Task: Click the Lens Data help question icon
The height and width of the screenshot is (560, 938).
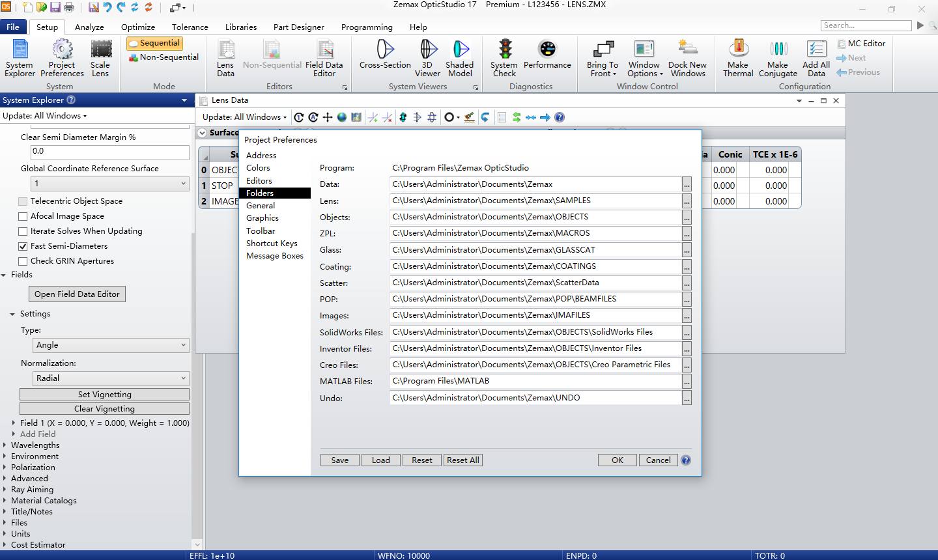Action: click(x=560, y=117)
